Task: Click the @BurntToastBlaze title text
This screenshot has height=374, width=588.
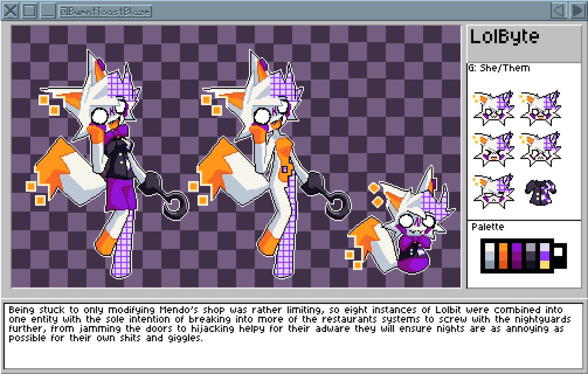Action: (x=105, y=12)
